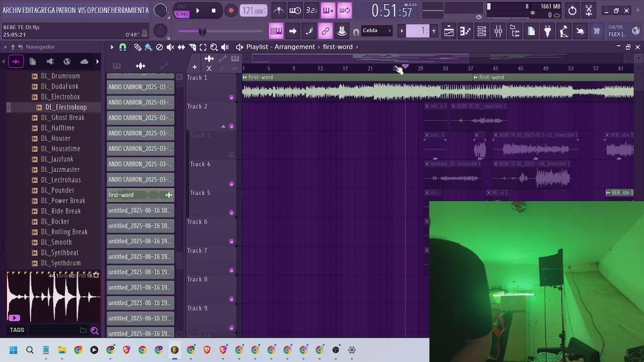Open the ARCHIVO menu
Viewport: 644px width, 362px height.
pos(12,11)
